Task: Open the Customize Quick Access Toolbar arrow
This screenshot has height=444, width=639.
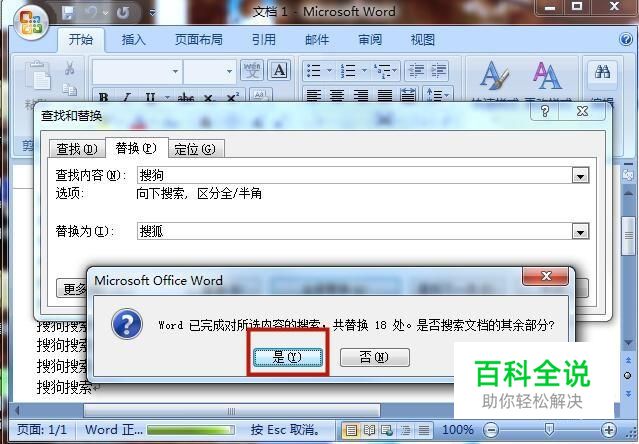Action: [x=153, y=13]
